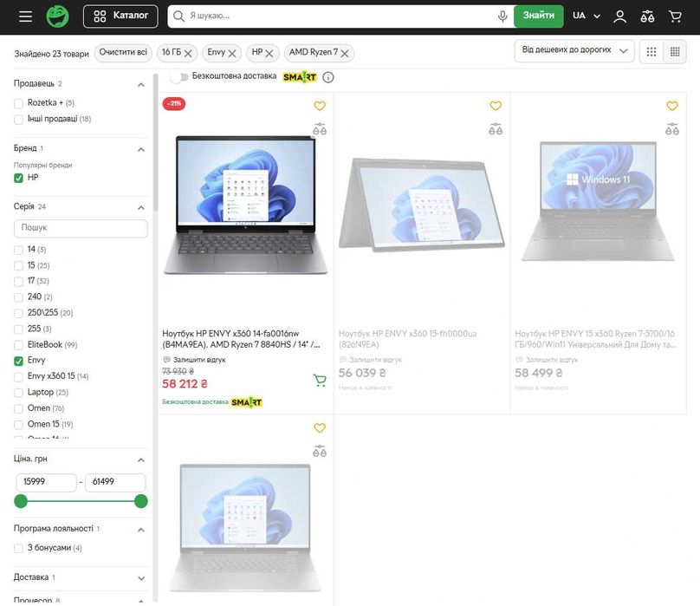Open shopping cart icon in header
This screenshot has width=700, height=606.
click(x=675, y=16)
